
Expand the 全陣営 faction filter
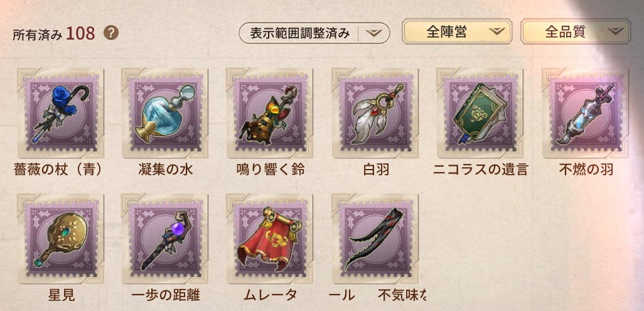pos(457,31)
